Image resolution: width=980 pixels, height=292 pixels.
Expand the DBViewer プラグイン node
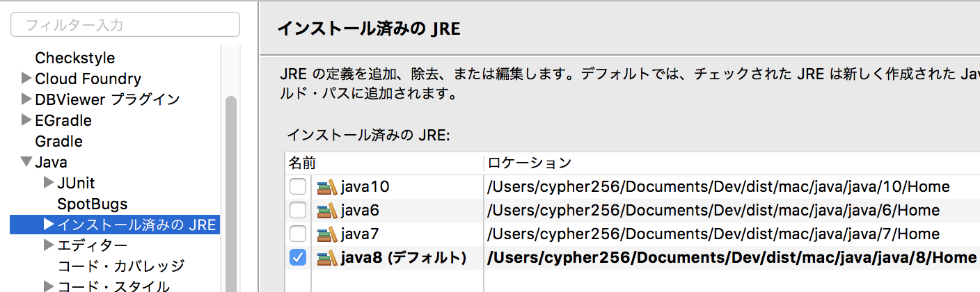point(26,99)
